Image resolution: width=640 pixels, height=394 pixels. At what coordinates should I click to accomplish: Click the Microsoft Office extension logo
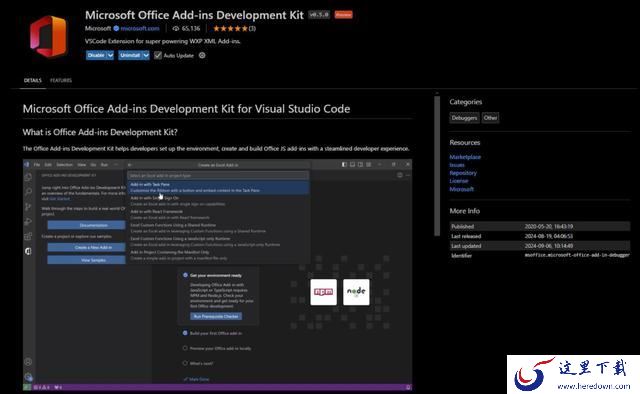point(48,37)
